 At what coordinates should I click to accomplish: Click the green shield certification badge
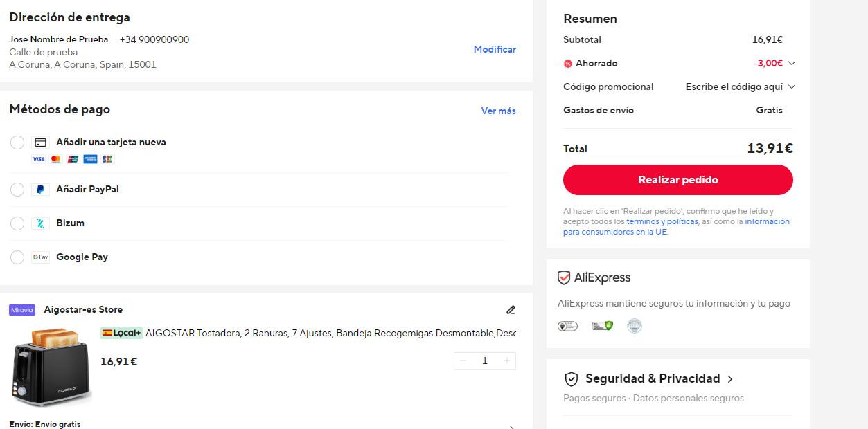pos(602,326)
